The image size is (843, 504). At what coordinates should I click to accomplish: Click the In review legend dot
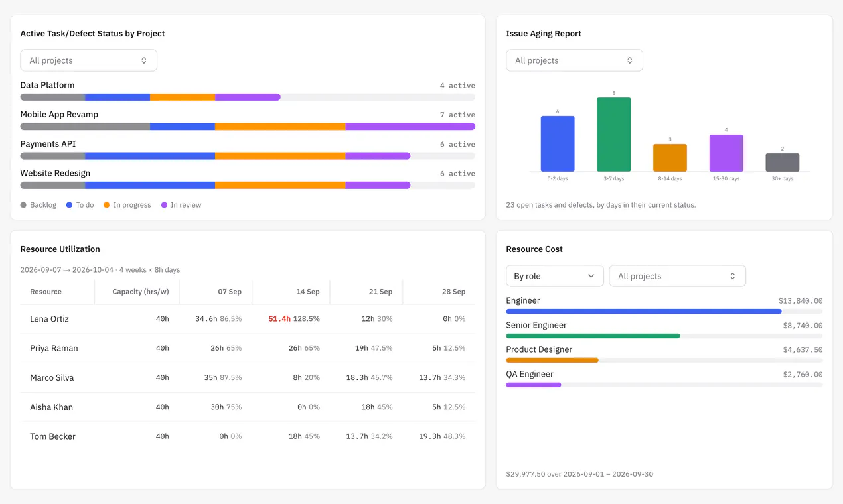pyautogui.click(x=164, y=205)
